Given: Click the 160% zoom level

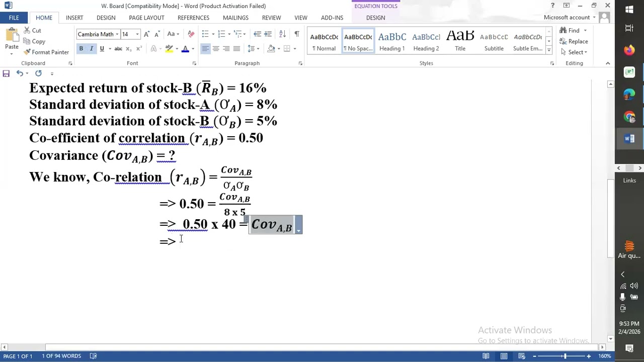Looking at the screenshot, I should click(x=604, y=356).
